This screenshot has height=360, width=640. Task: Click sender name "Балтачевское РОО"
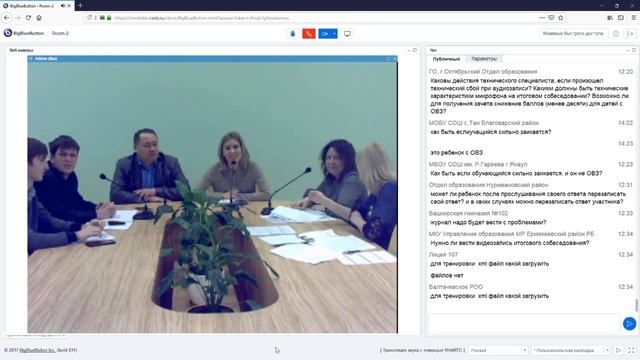(456, 287)
